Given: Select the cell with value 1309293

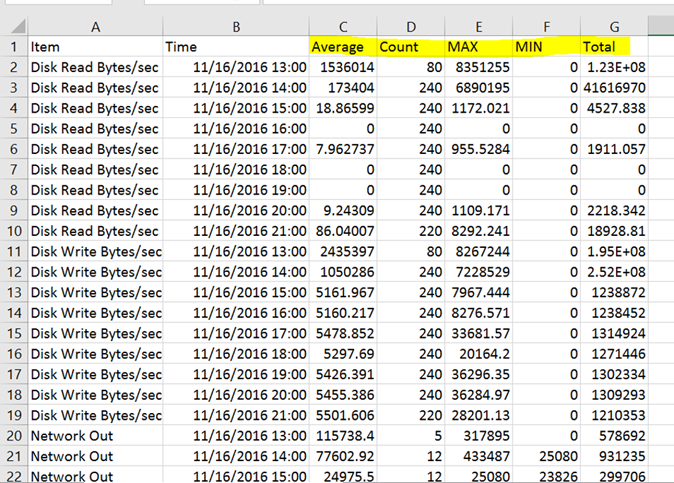Looking at the screenshot, I should click(614, 394).
